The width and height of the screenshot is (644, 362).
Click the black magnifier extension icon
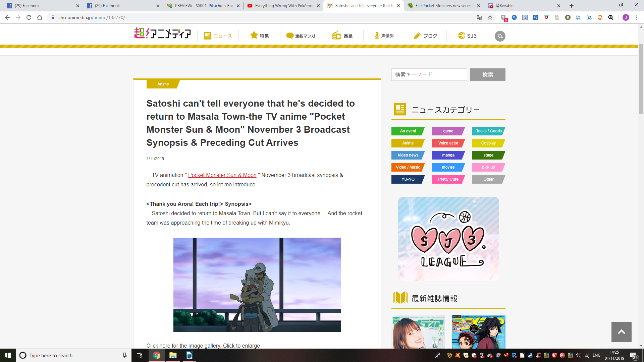pyautogui.click(x=611, y=17)
